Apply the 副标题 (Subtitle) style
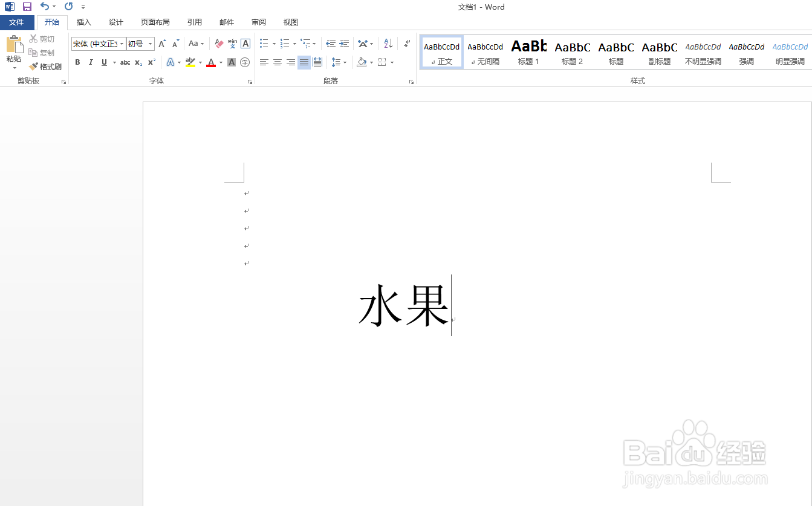Viewport: 812px width, 506px height. (660, 52)
